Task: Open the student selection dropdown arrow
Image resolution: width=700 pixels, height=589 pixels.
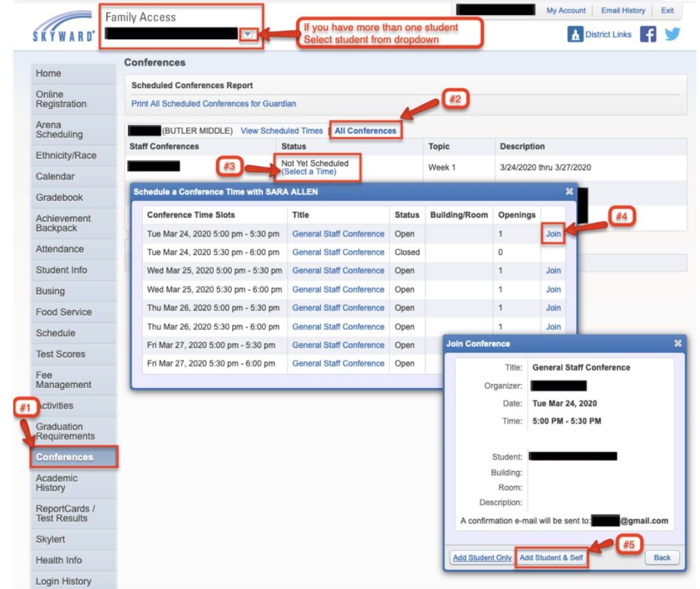Action: point(247,34)
